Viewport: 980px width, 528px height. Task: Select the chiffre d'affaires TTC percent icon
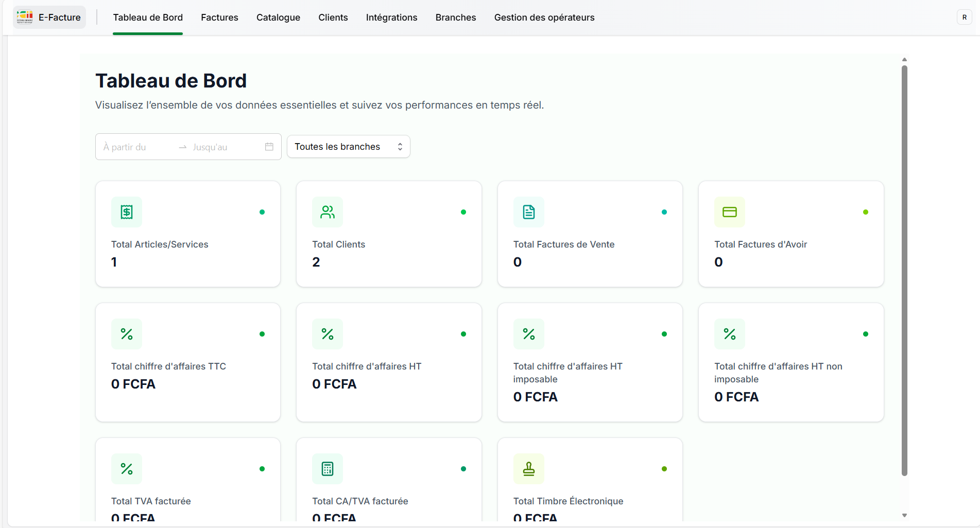click(x=126, y=333)
